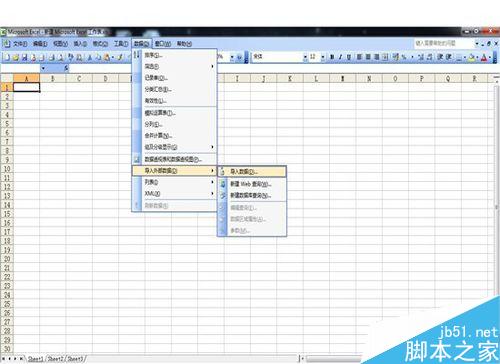Click the fx insert function icon
This screenshot has width=500, height=364.
click(x=66, y=68)
